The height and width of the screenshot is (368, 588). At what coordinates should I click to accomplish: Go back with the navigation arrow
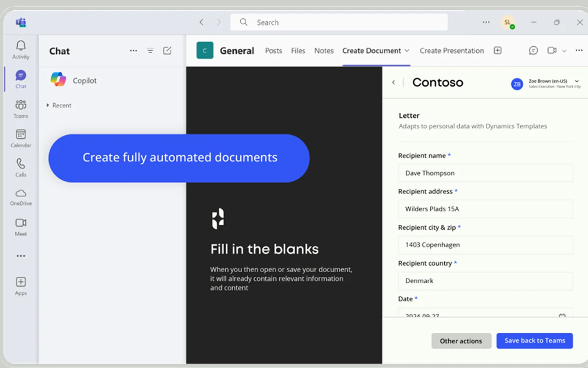pyautogui.click(x=201, y=22)
